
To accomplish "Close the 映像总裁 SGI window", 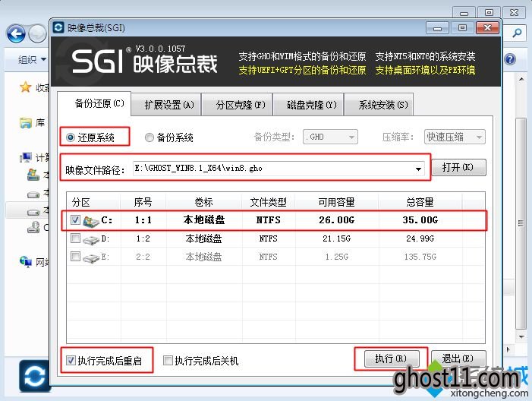I will 487,28.
